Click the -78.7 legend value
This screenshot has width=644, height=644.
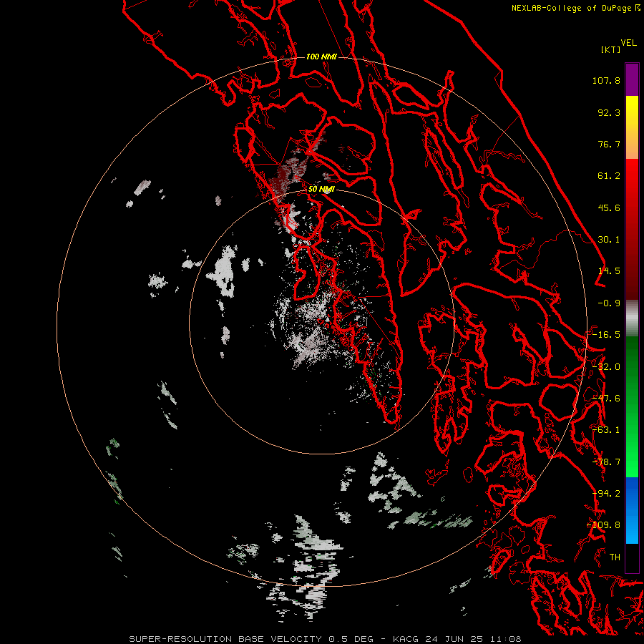606,462
